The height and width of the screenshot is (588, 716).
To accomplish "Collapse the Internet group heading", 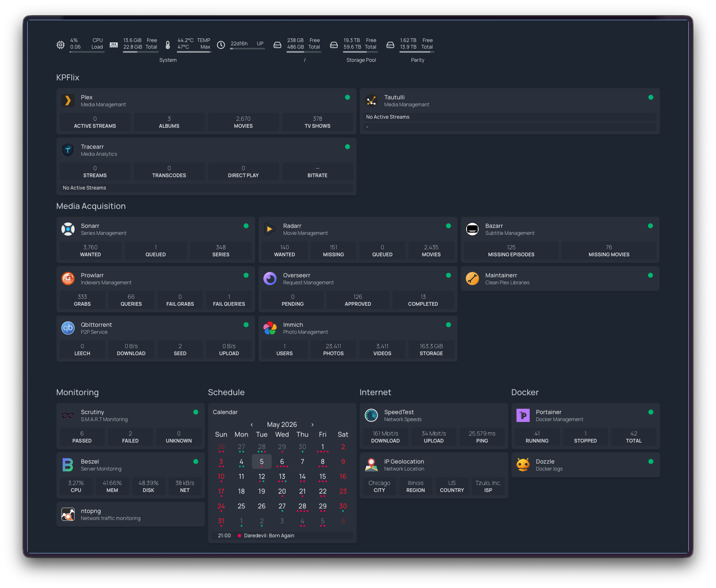I will tap(375, 392).
